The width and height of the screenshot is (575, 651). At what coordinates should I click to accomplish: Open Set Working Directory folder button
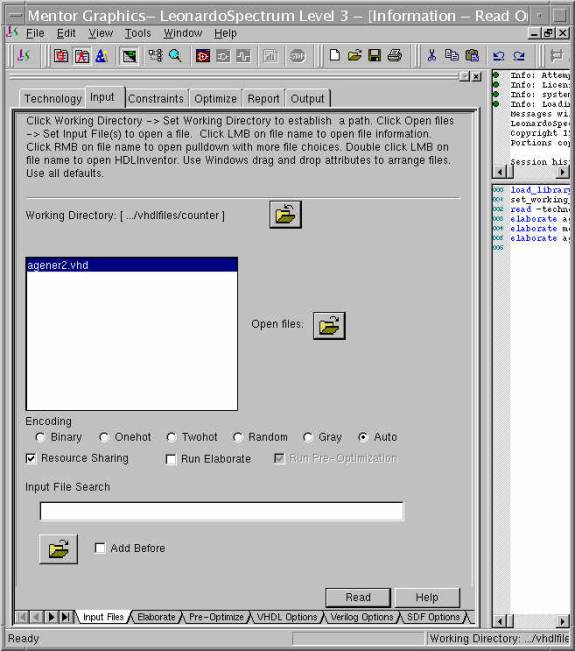(286, 215)
